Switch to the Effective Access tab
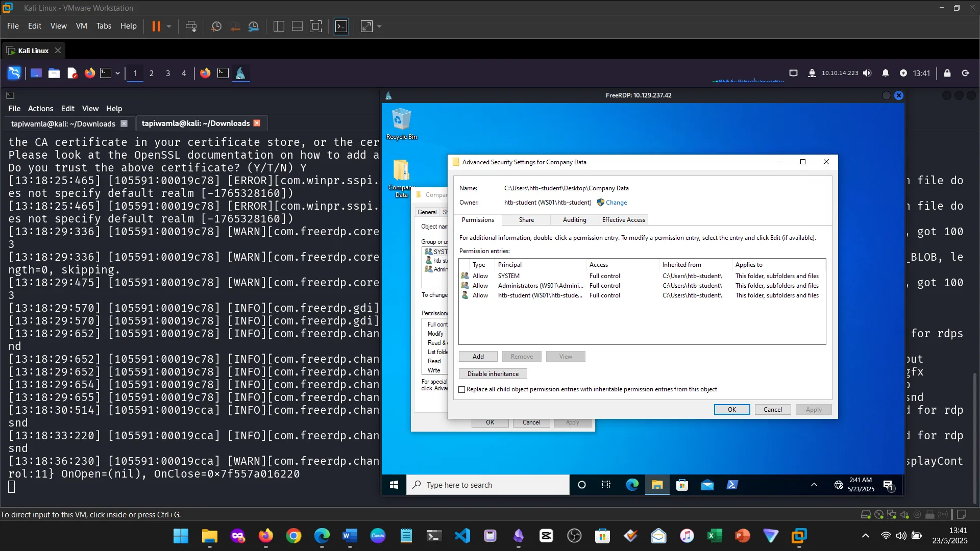 (623, 220)
